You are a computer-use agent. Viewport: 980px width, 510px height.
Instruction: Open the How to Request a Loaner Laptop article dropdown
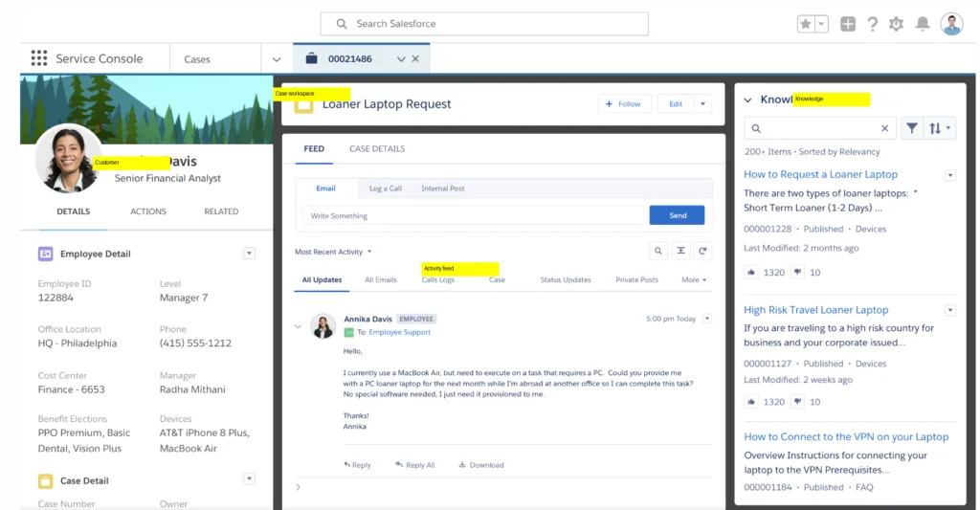coord(950,175)
